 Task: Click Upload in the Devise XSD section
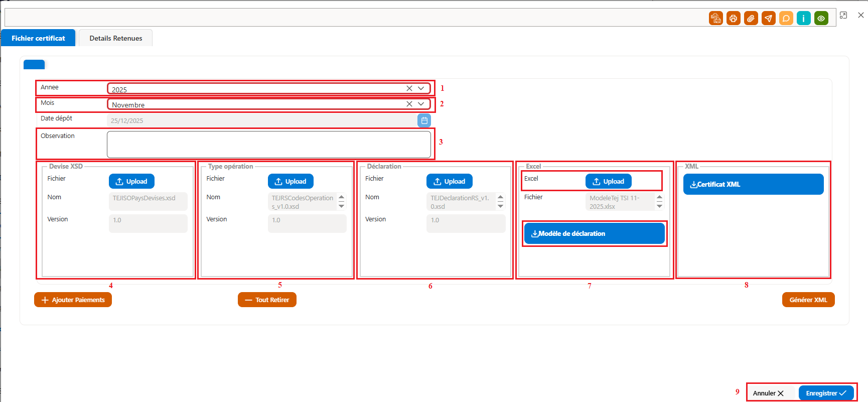[x=131, y=181]
